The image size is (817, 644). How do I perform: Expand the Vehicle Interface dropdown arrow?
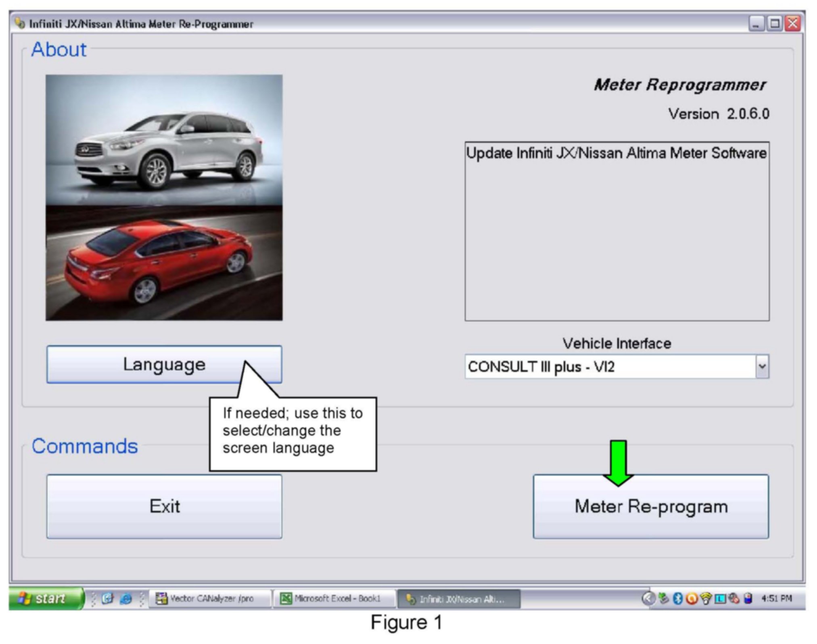click(762, 367)
